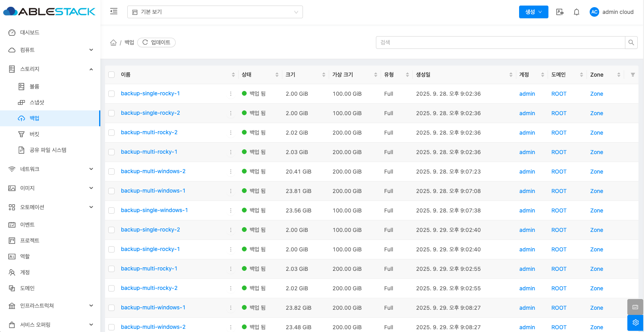Open the 기본 보기 view dropdown

pyautogui.click(x=215, y=12)
